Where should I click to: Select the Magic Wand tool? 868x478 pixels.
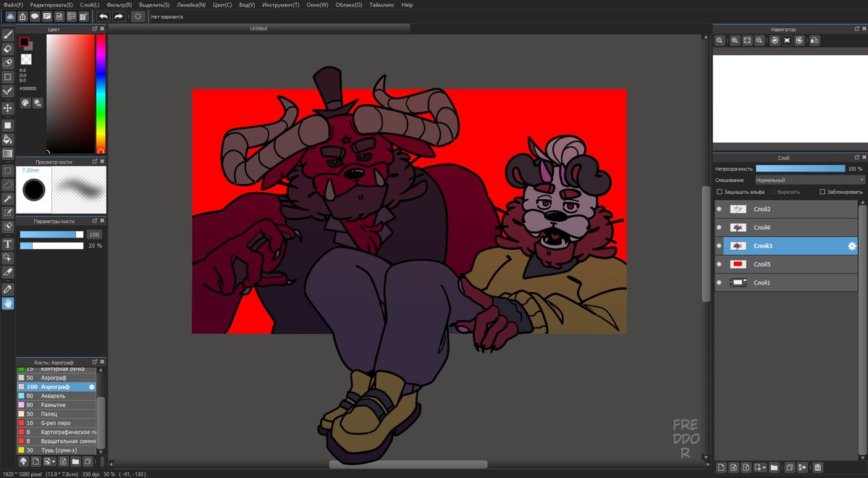tap(8, 198)
